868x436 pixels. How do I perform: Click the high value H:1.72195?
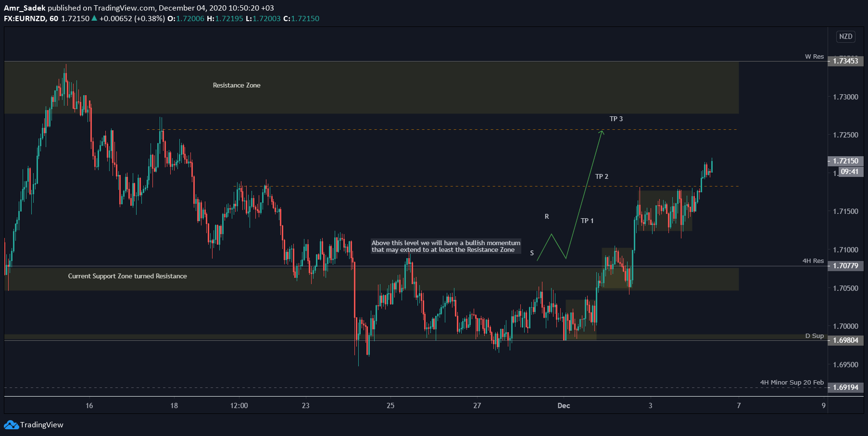point(225,19)
